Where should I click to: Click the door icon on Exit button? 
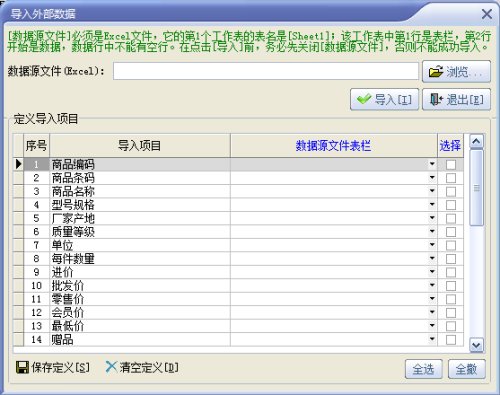[436, 99]
